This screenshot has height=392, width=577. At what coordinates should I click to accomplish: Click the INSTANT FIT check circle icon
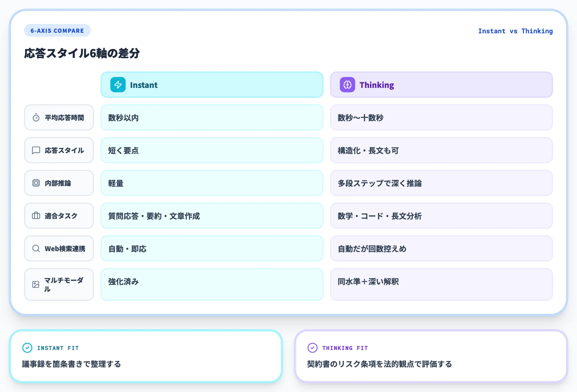tap(27, 348)
